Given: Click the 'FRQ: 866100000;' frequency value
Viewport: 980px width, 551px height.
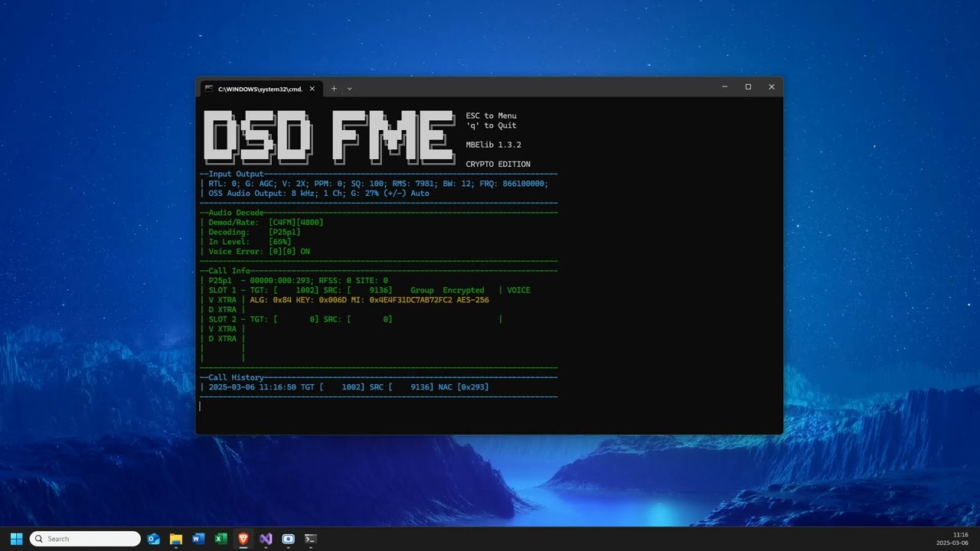Looking at the screenshot, I should click(x=514, y=184).
